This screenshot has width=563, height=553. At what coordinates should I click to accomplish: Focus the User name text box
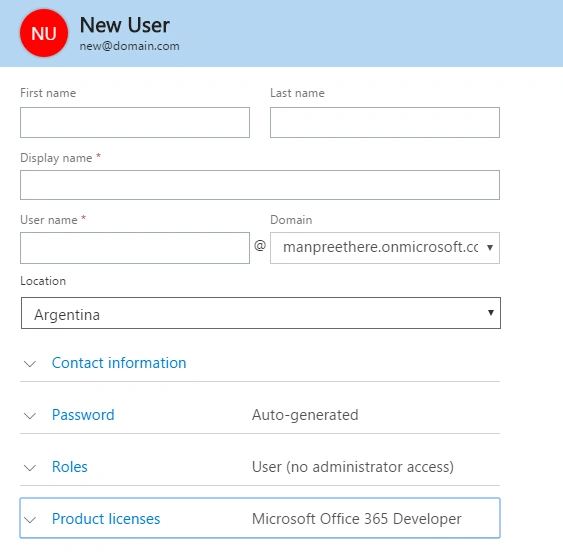coord(135,248)
